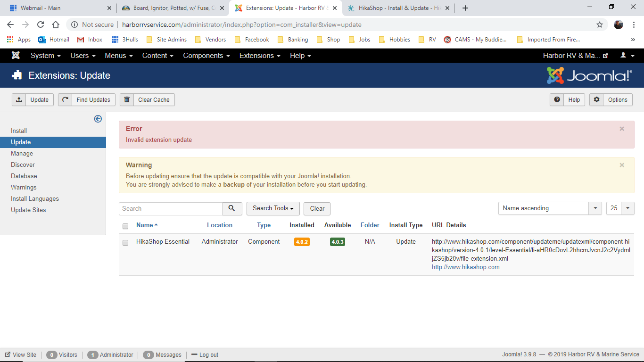Open the Options settings button
The height and width of the screenshot is (362, 644).
click(x=611, y=99)
